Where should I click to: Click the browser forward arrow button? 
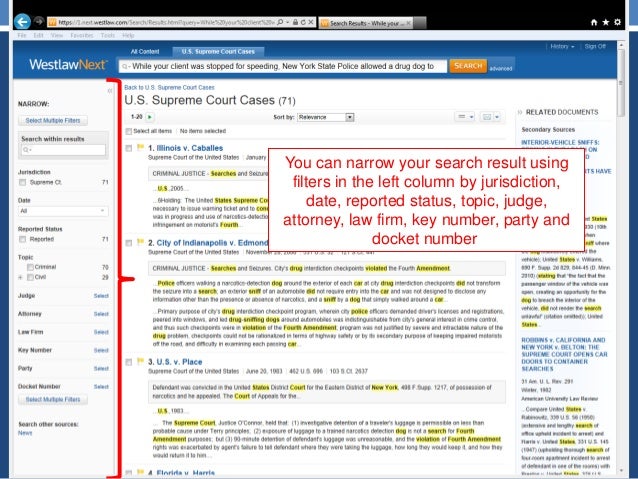coord(39,21)
